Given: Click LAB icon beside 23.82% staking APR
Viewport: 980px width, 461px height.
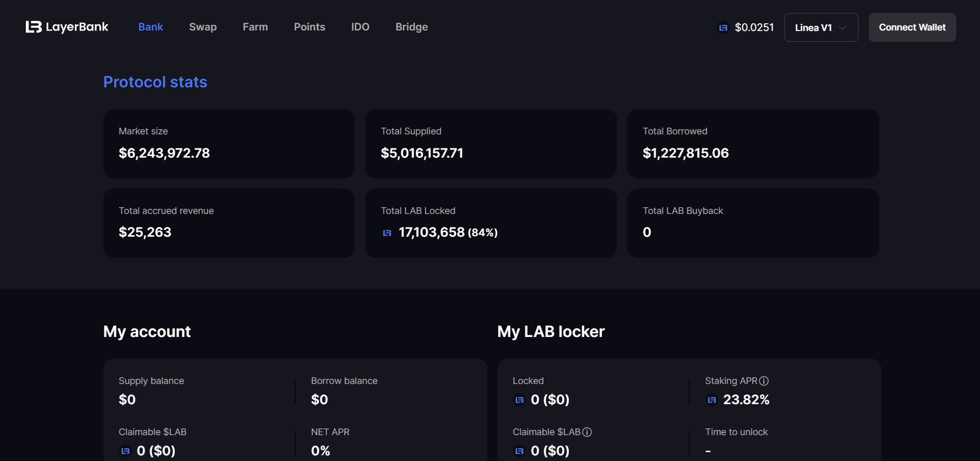Looking at the screenshot, I should 712,400.
